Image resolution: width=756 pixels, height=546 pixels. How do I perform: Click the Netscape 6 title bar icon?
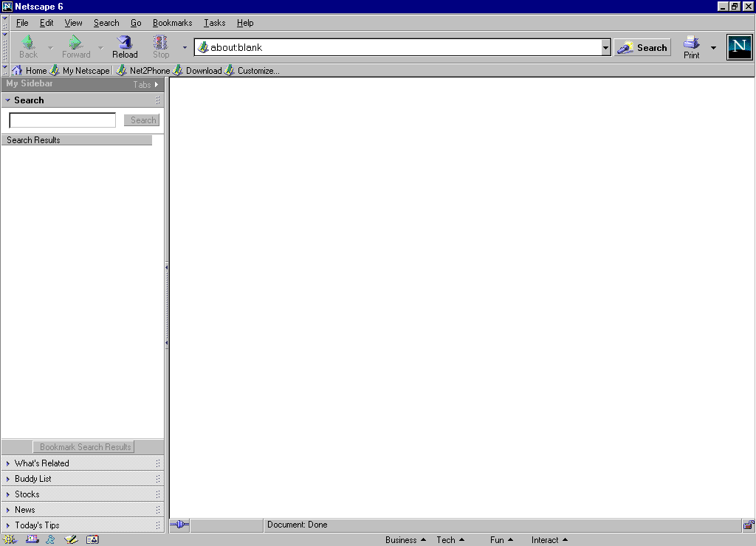click(x=7, y=6)
